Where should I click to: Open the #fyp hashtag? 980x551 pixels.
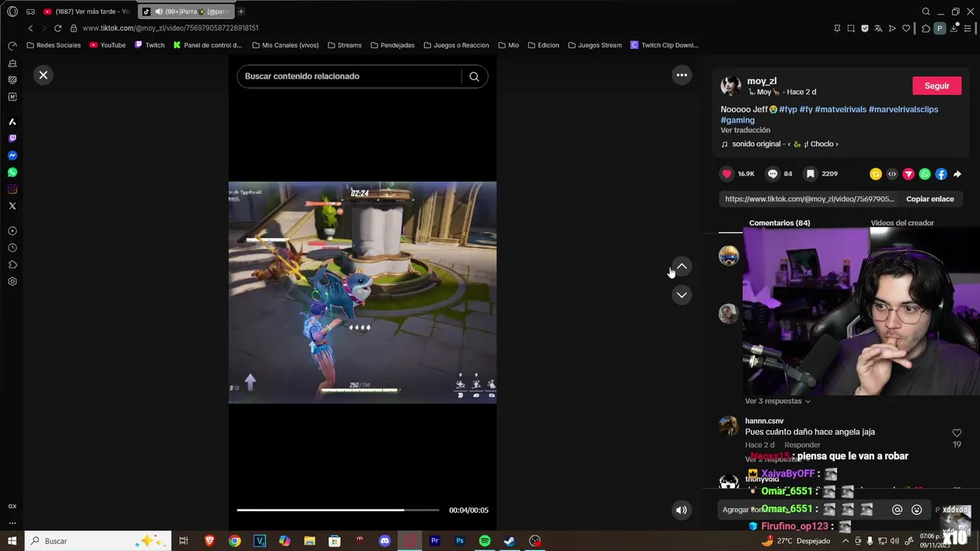(x=788, y=109)
